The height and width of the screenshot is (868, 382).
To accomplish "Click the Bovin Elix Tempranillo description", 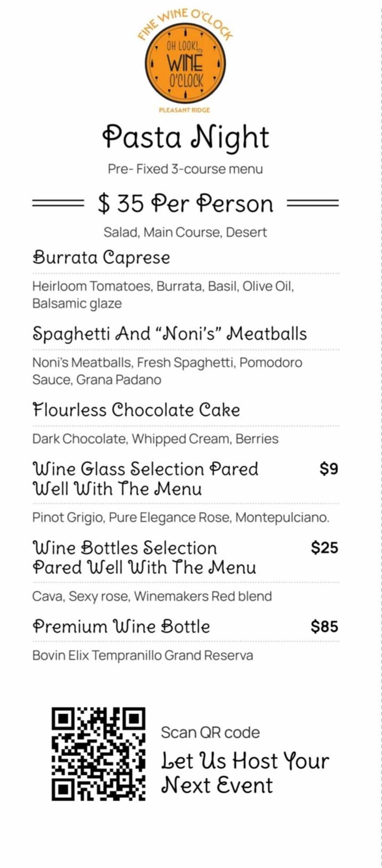I will [143, 655].
